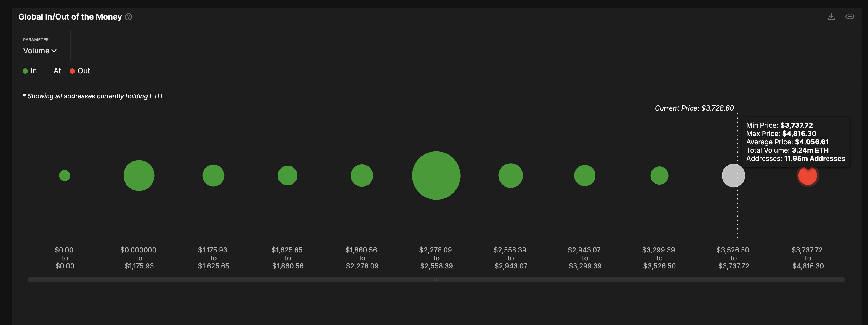This screenshot has width=868, height=325.
Task: Select the largest green bubble at $2,278.09
Action: (x=436, y=175)
